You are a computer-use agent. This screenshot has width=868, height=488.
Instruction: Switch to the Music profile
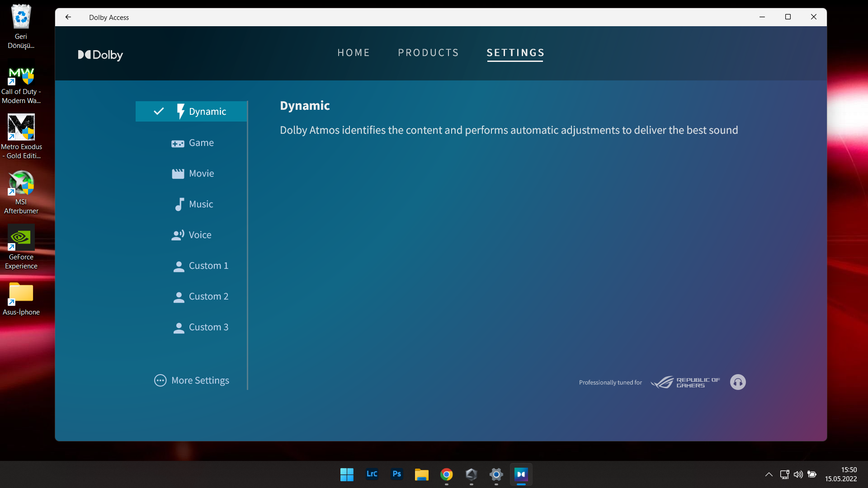[x=201, y=204]
